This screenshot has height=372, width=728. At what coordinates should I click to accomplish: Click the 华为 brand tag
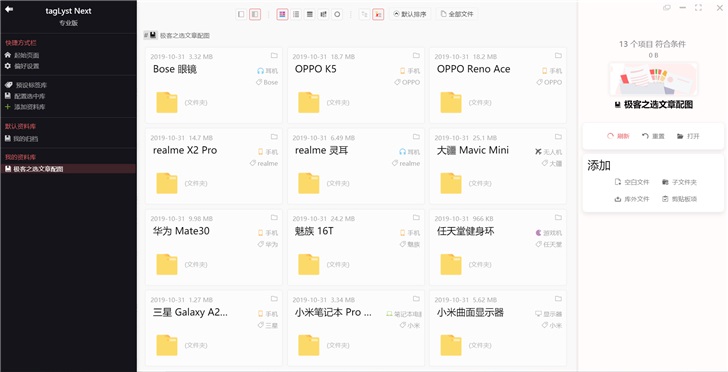[x=268, y=244]
